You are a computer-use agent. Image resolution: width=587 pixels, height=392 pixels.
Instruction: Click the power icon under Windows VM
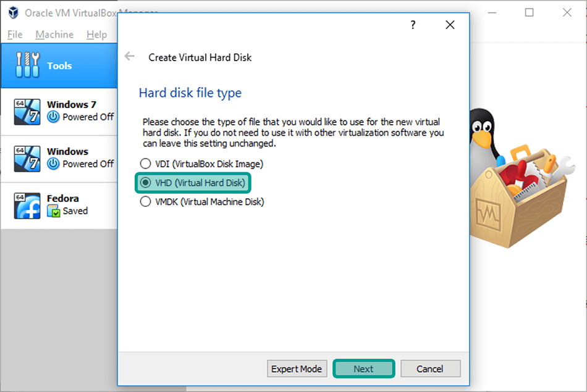tap(53, 164)
